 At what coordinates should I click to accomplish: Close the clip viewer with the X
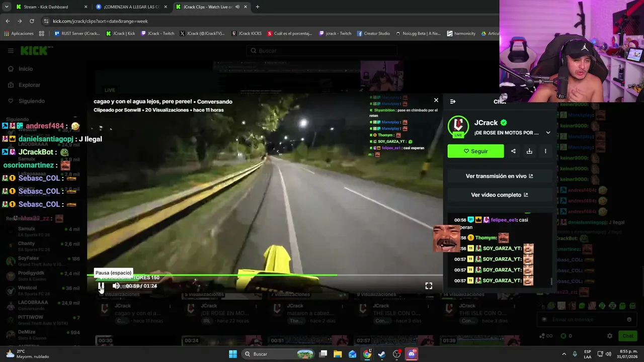(x=436, y=100)
